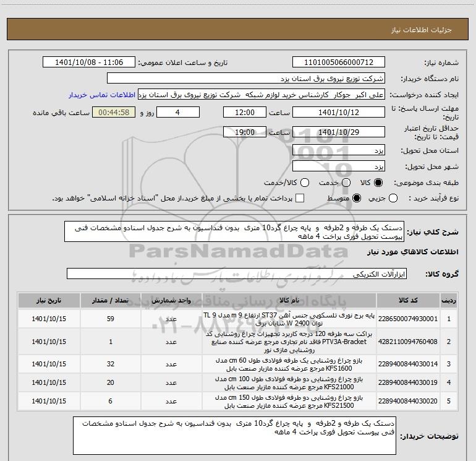The height and width of the screenshot is (461, 476).
Task: Click the request creator field
Action: coord(261,95)
